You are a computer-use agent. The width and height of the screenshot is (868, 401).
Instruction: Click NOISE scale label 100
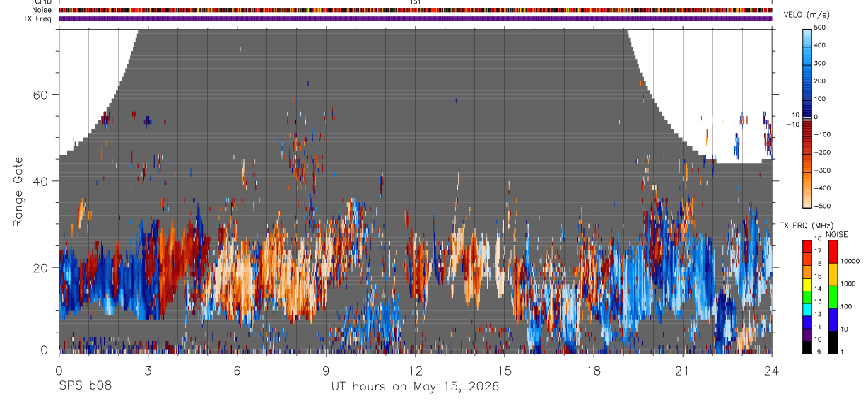846,306
